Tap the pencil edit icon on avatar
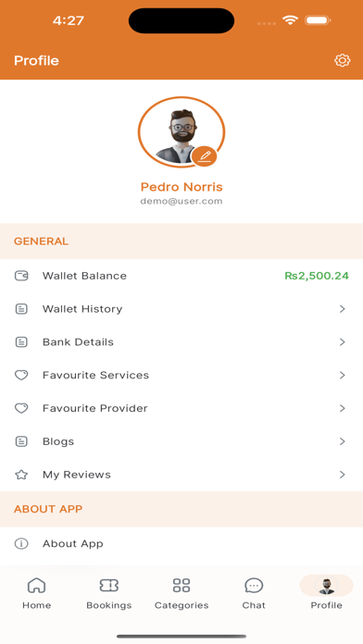The height and width of the screenshot is (644, 363). (x=205, y=156)
